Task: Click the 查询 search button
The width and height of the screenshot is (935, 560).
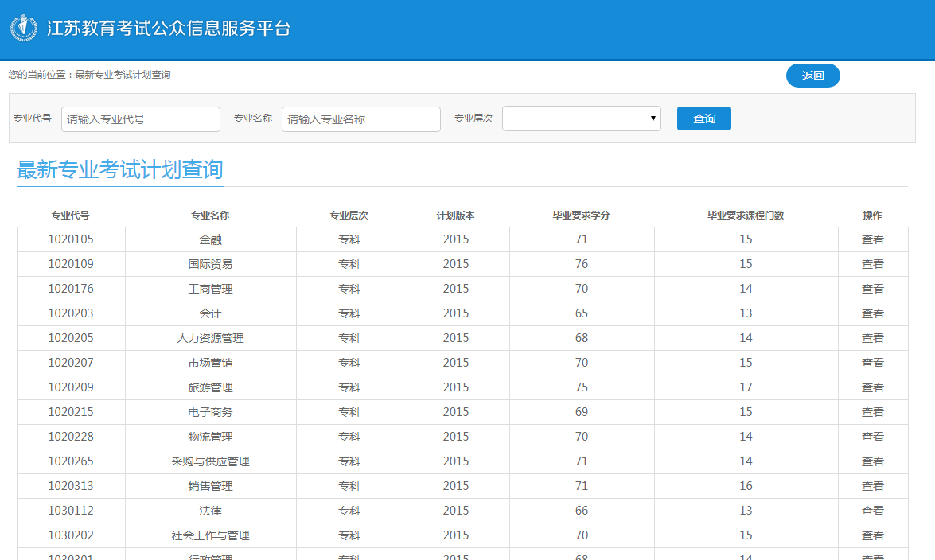Action: [703, 119]
